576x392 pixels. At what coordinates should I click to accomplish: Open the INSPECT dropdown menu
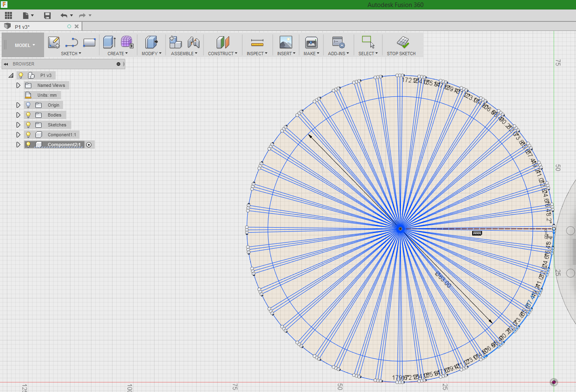pos(257,54)
